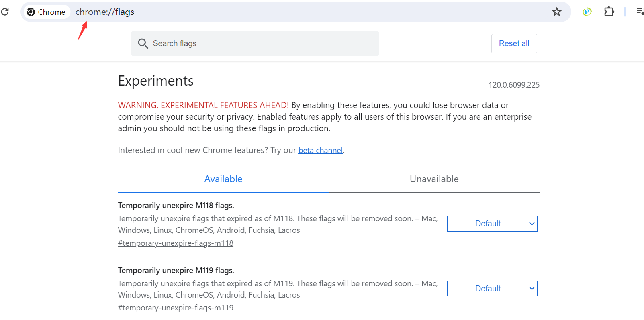Viewport: 644px width, 320px height.
Task: Switch to the Unavailable tab
Action: [434, 179]
